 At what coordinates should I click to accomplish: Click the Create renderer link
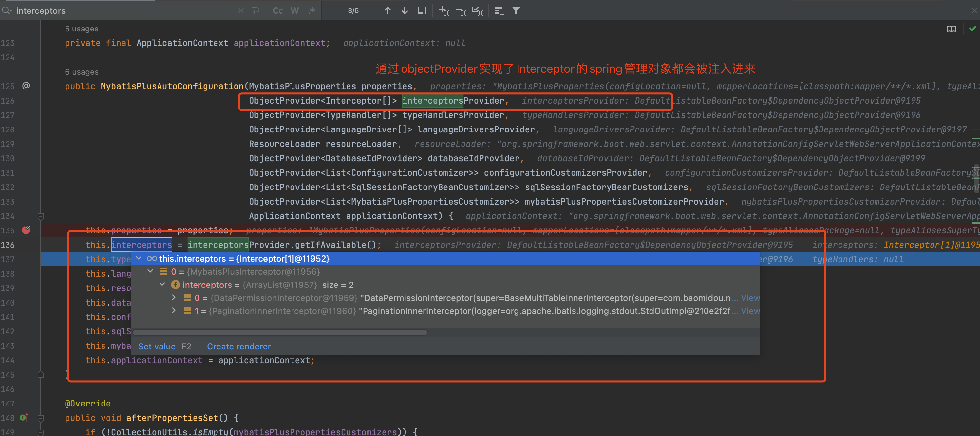(x=239, y=347)
